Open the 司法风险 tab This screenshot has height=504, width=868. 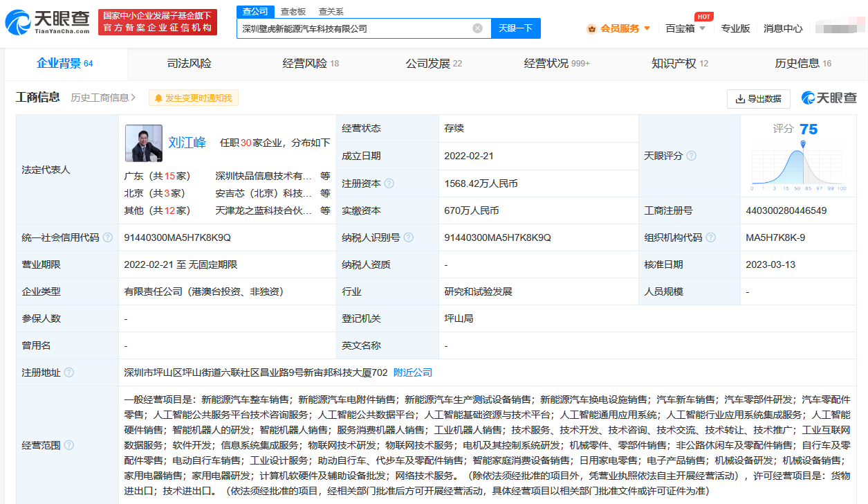[x=189, y=64]
